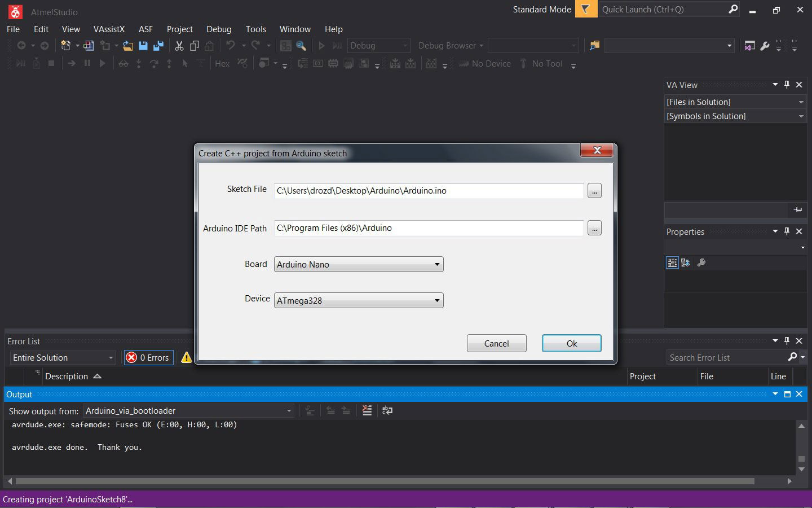Click the Clear All output icon
Screen dimensions: 812x508
pyautogui.click(x=367, y=410)
